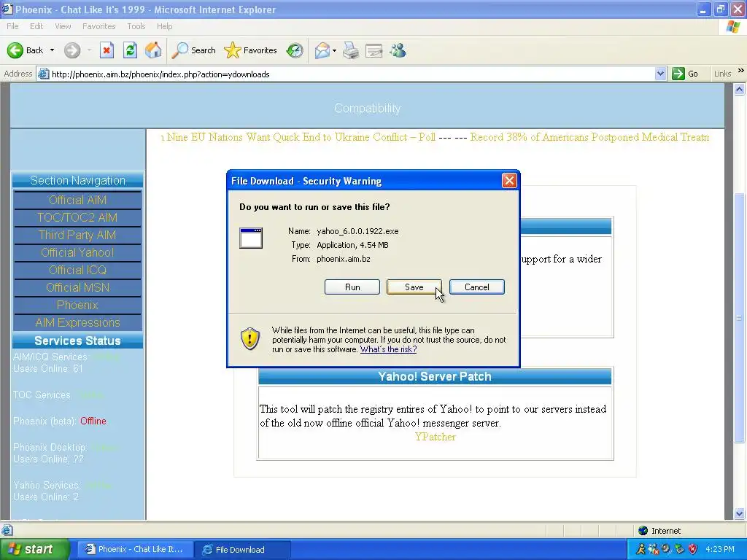Click the application file icon in dialog

(251, 238)
